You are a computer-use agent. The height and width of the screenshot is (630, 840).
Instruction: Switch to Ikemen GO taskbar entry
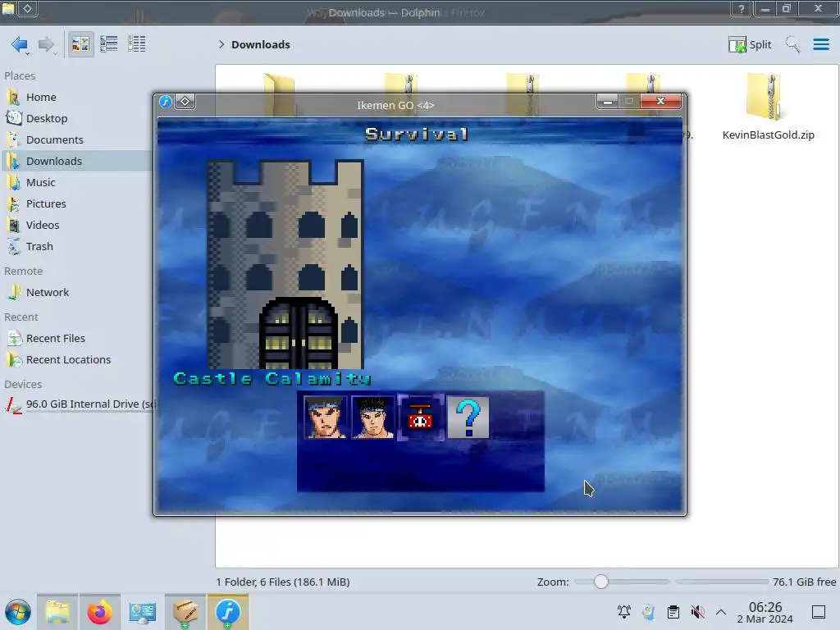tap(228, 612)
